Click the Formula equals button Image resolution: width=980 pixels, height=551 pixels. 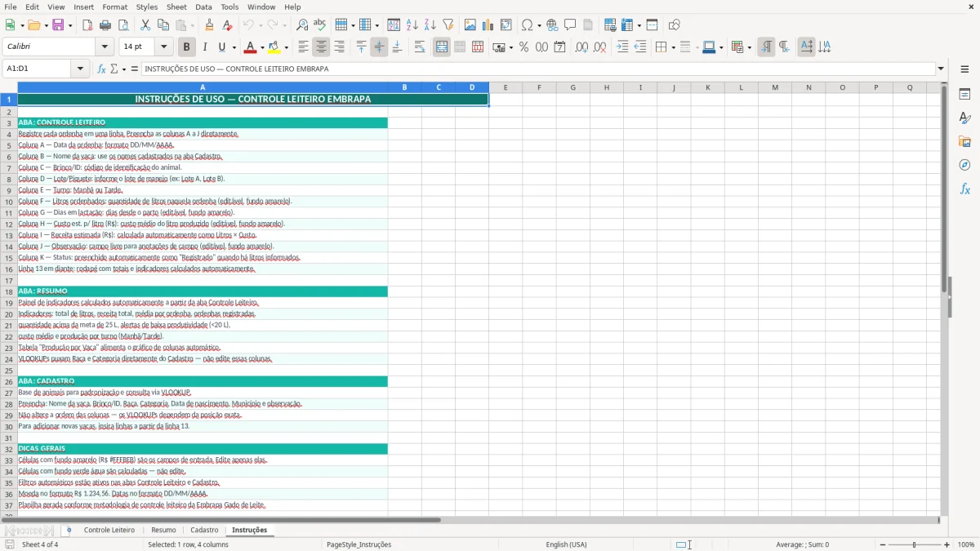(x=135, y=69)
